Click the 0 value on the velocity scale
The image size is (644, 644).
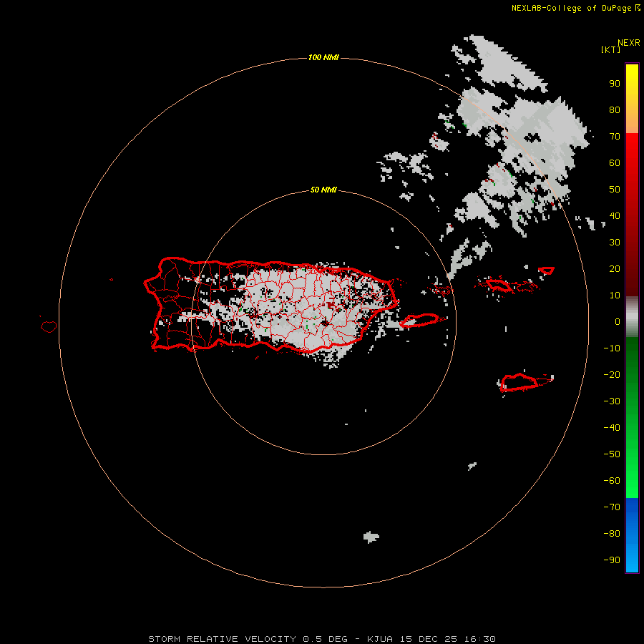(x=618, y=322)
